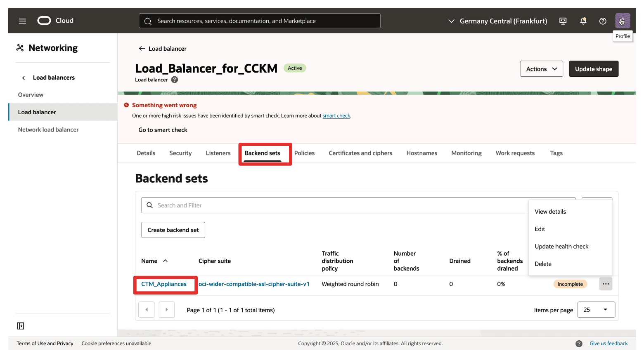Viewport: 644px width, 358px height.
Task: Click the Active status badge
Action: tap(295, 68)
